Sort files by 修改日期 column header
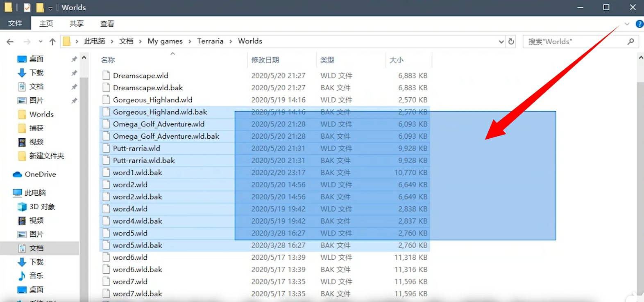The height and width of the screenshot is (302, 644). (x=265, y=60)
